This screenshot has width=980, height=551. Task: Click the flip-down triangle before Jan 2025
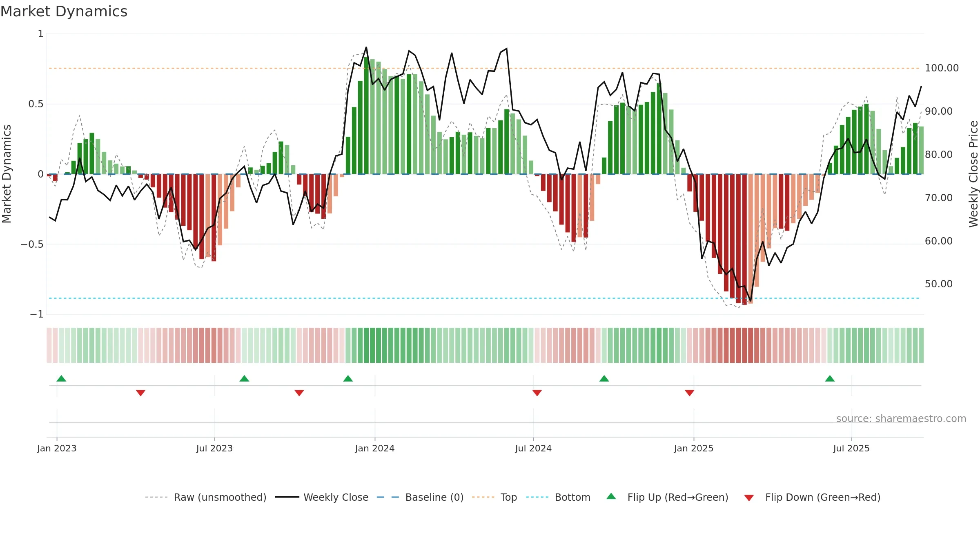(690, 393)
